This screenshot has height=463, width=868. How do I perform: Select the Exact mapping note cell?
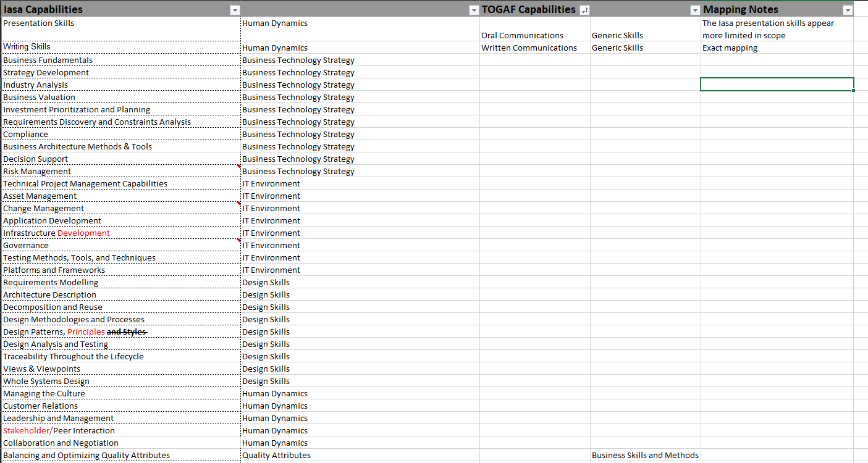point(777,48)
